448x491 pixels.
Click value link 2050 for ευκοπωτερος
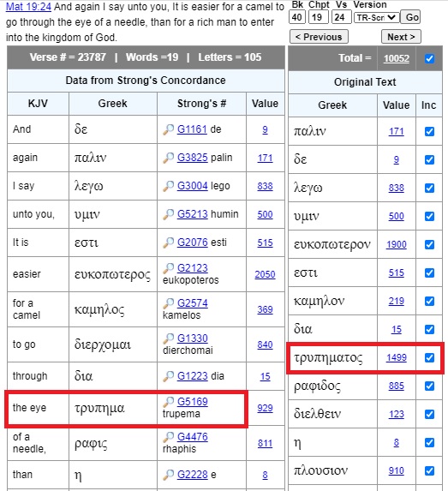click(x=265, y=274)
